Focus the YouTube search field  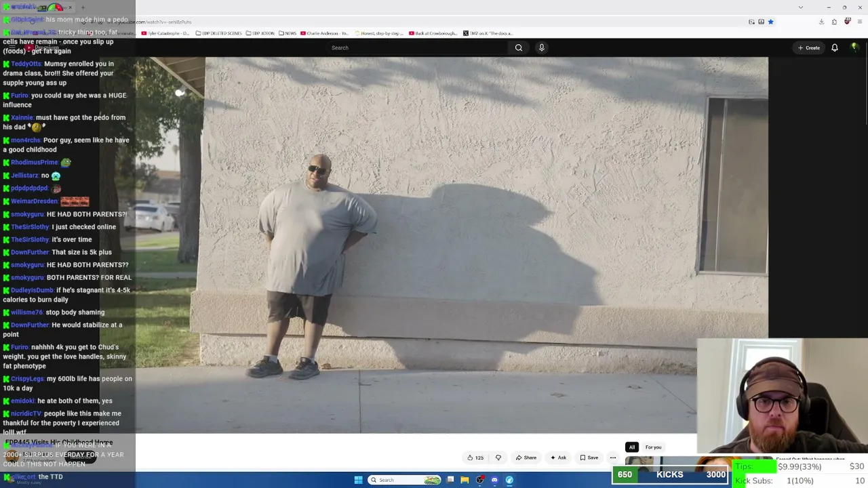pyautogui.click(x=416, y=47)
